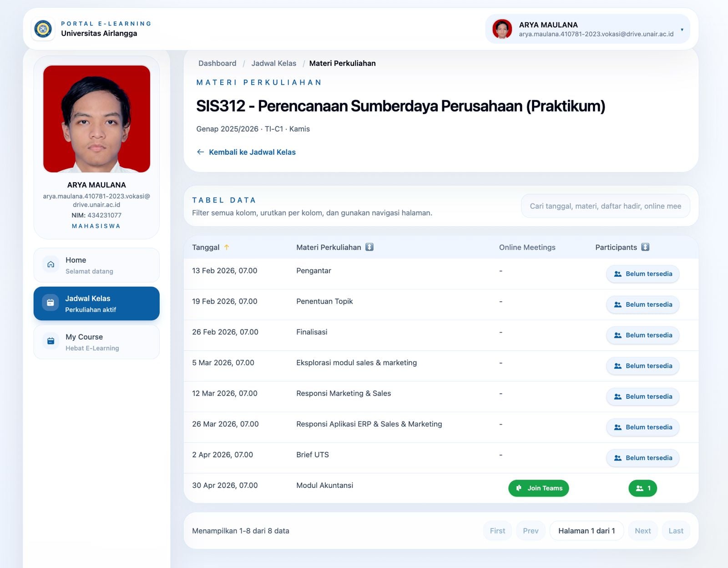The width and height of the screenshot is (728, 568).
Task: Expand participant details via Belum tersedia for Finalisasi
Action: tap(642, 335)
